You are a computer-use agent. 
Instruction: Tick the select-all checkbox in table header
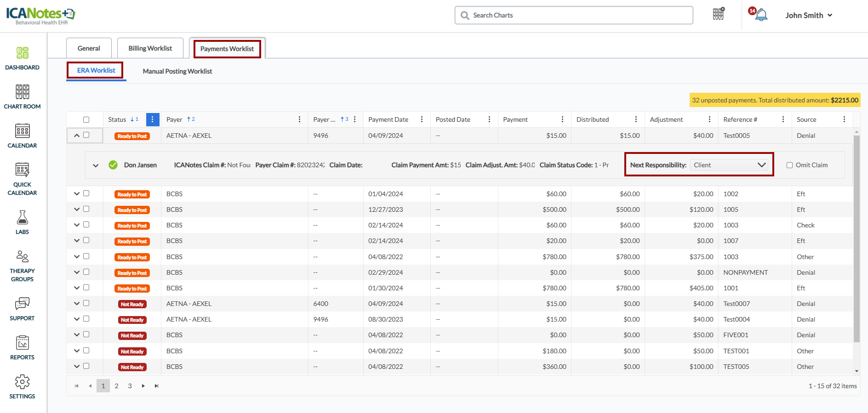pyautogui.click(x=86, y=119)
